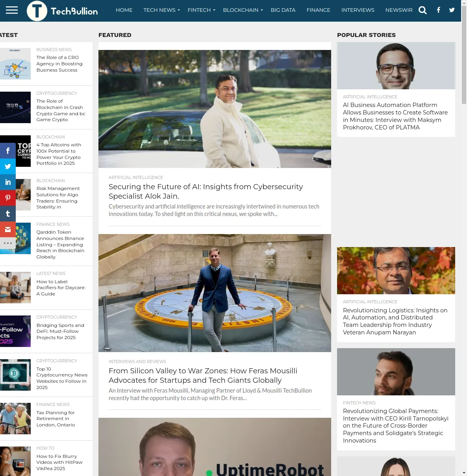This screenshot has width=467, height=476.
Task: Open the Finance menu item
Action: (319, 10)
